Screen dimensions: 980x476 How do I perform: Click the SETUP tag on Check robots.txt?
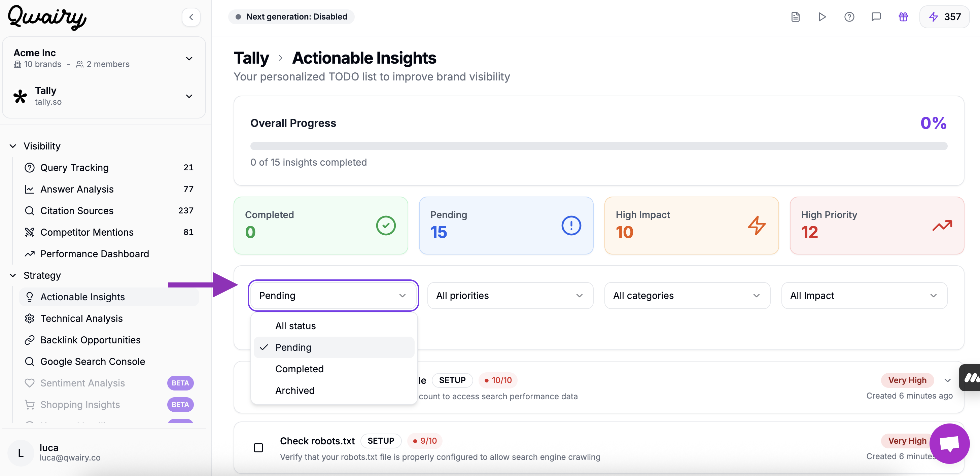[x=380, y=441]
